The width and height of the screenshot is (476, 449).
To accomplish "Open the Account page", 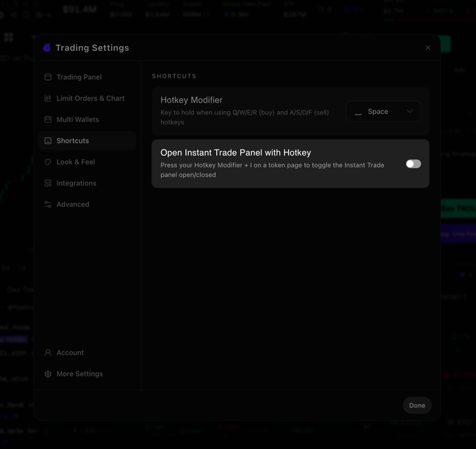I will click(x=88, y=353).
